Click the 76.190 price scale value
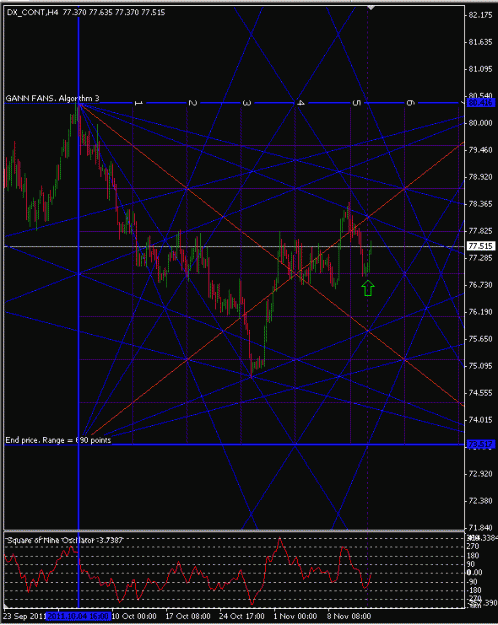 480,312
